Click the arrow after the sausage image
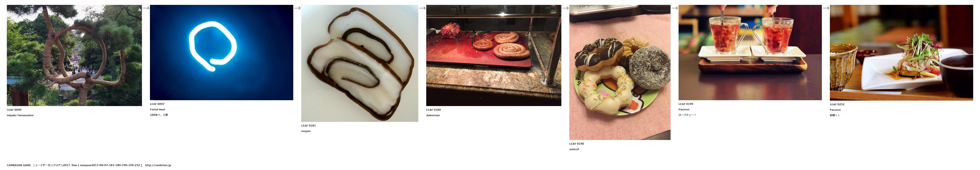This screenshot has width=980, height=170. coord(565,8)
